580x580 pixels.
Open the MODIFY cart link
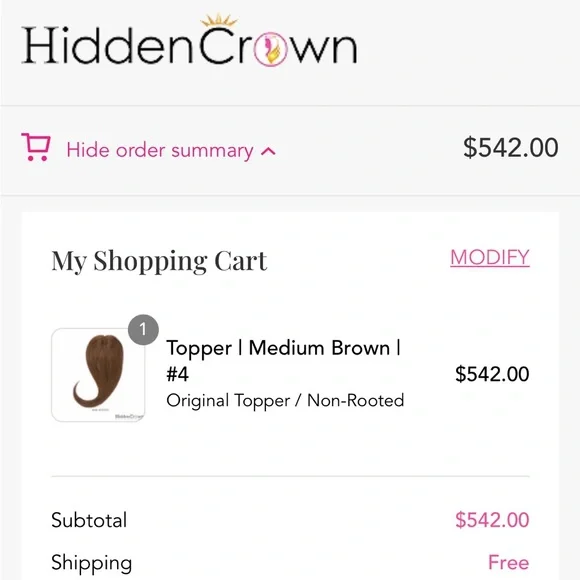(490, 257)
